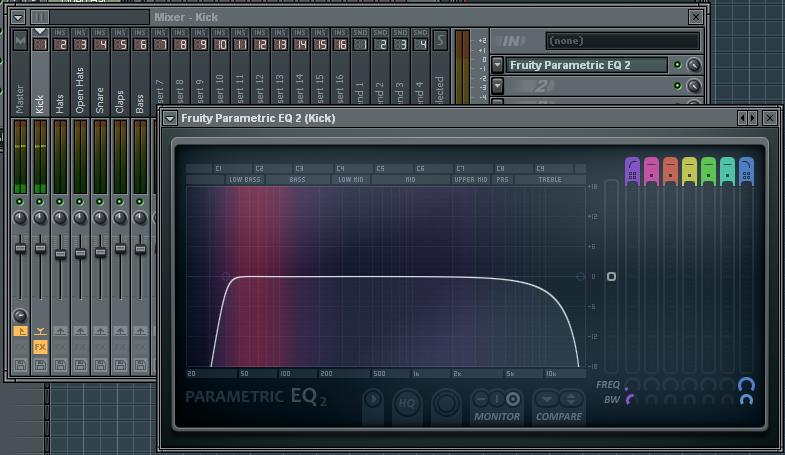The height and width of the screenshot is (455, 785).
Task: Open the Fruity Parametric EQ 2 slot menu
Action: tap(498, 65)
